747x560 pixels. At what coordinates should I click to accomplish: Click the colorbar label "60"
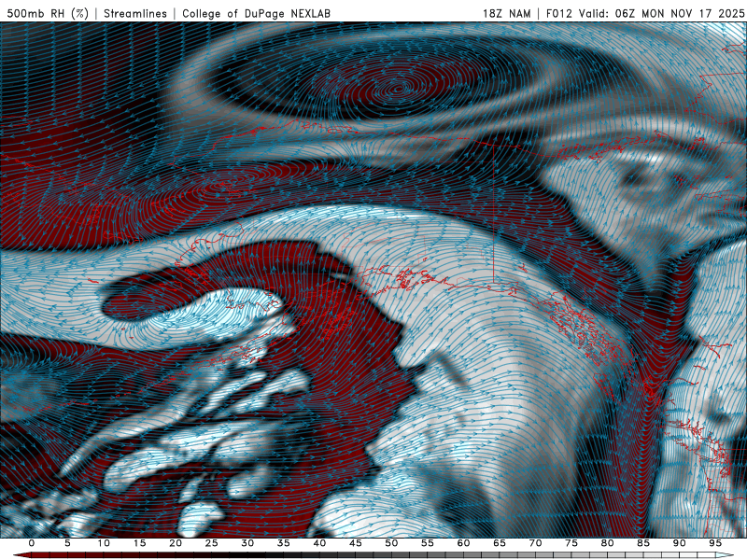tap(463, 543)
